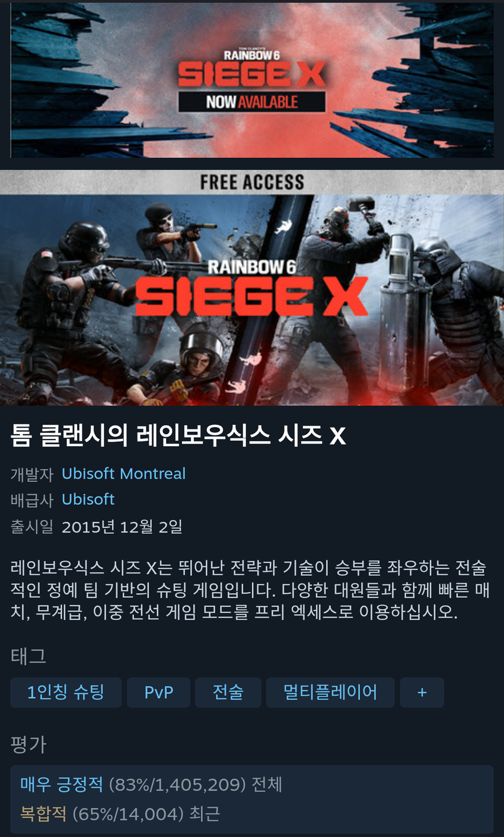The width and height of the screenshot is (504, 837).
Task: Select the 전술 tag
Action: tap(228, 692)
